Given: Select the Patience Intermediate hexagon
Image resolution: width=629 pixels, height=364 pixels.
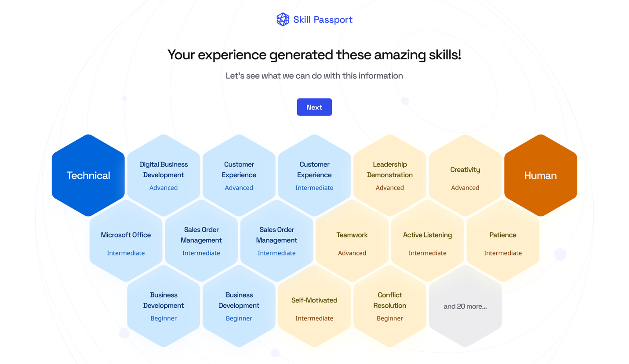Looking at the screenshot, I should click(x=503, y=241).
